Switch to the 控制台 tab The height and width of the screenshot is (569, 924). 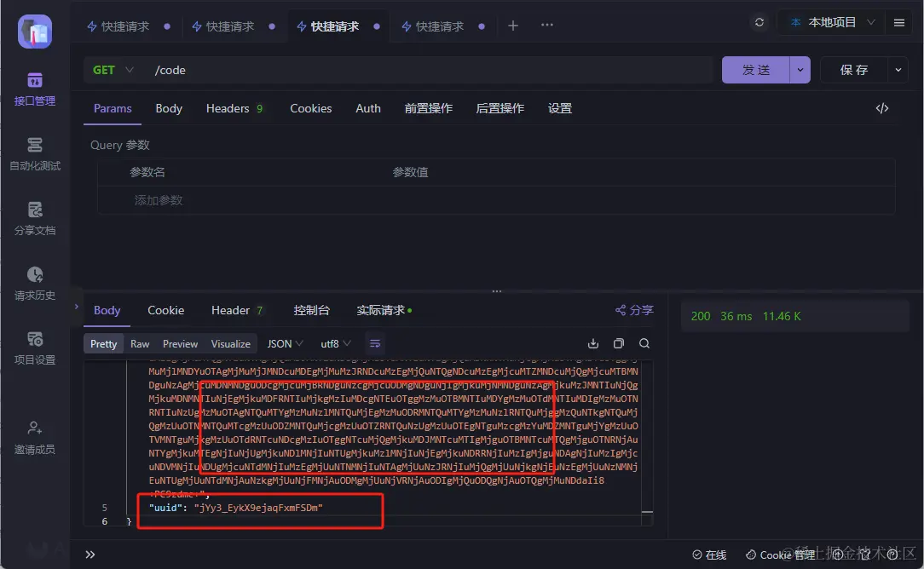click(312, 310)
